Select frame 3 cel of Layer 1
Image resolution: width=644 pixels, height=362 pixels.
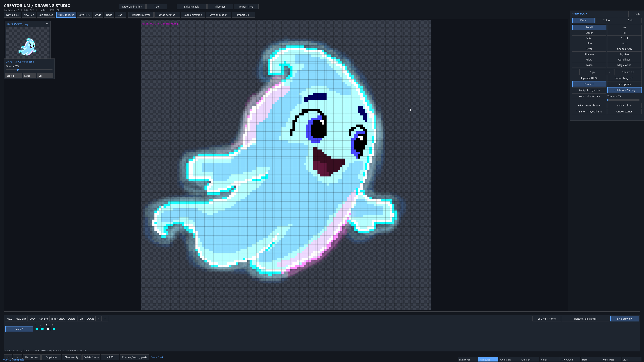point(48,329)
